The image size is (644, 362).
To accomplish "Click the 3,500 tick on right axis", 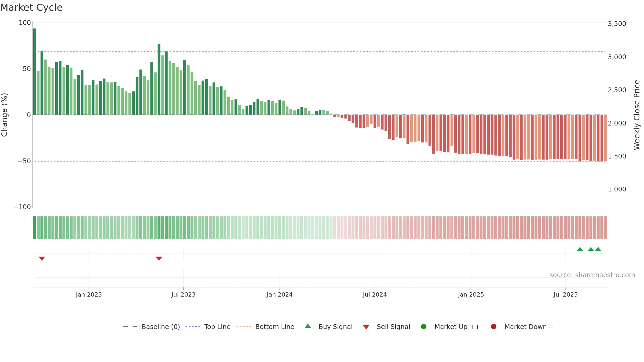I will click(617, 24).
